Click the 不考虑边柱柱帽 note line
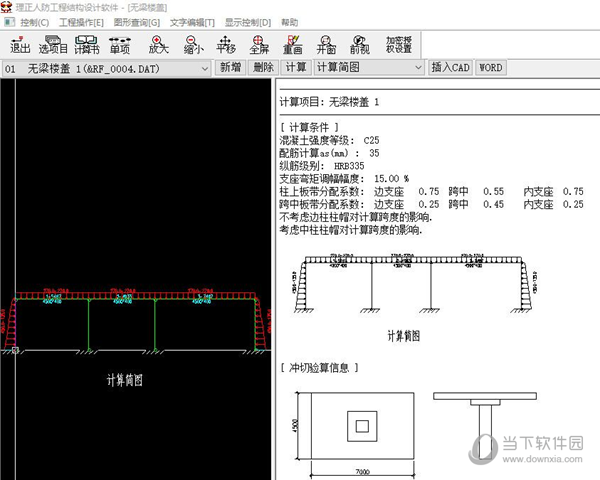This screenshot has height=480, width=600. pyautogui.click(x=355, y=217)
